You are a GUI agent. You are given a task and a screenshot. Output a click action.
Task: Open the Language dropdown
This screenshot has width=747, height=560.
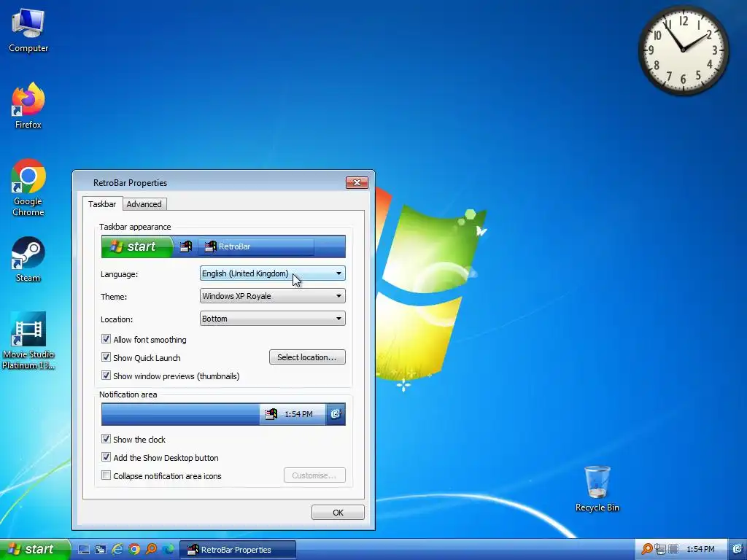pyautogui.click(x=273, y=273)
